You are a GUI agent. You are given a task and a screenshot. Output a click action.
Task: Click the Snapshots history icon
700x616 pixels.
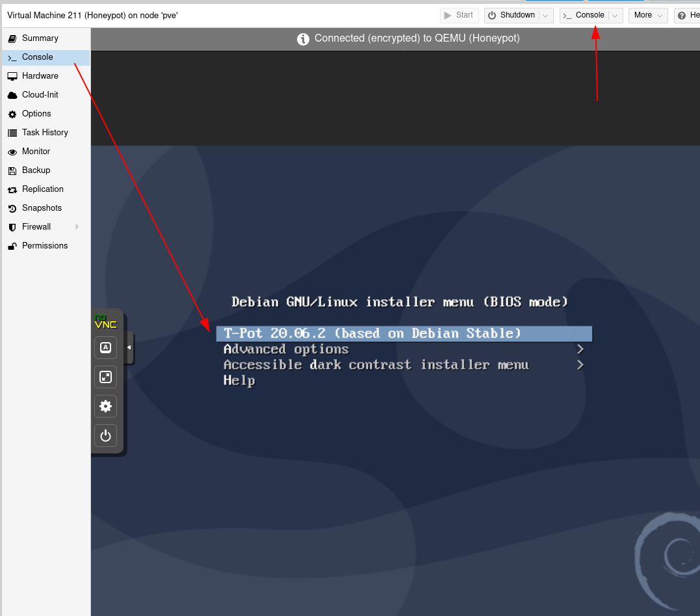click(12, 209)
